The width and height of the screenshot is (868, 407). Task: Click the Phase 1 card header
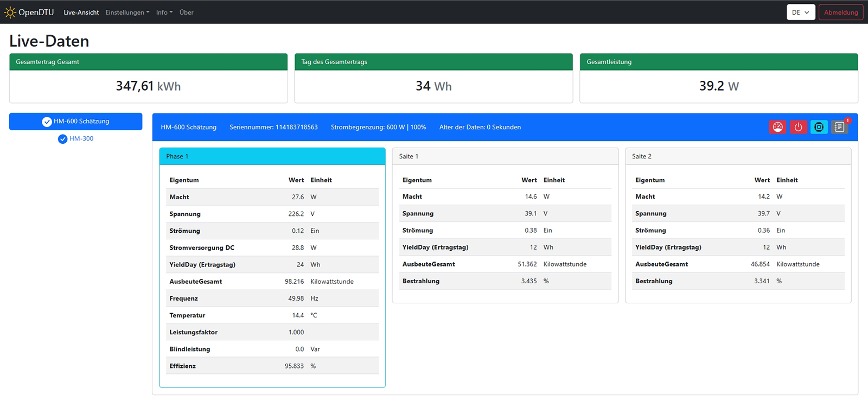272,156
